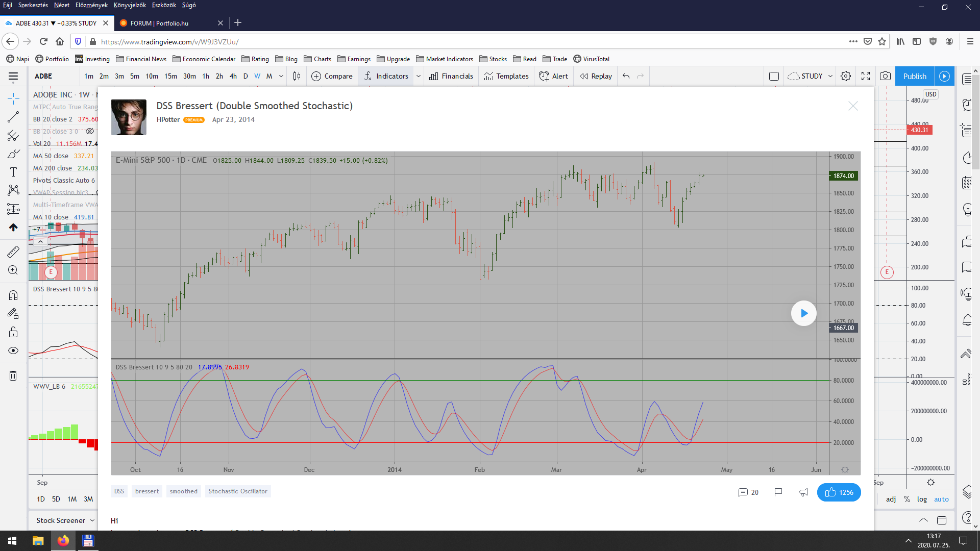This screenshot has width=980, height=551.
Task: Select the trend line drawing tool
Action: tap(13, 117)
